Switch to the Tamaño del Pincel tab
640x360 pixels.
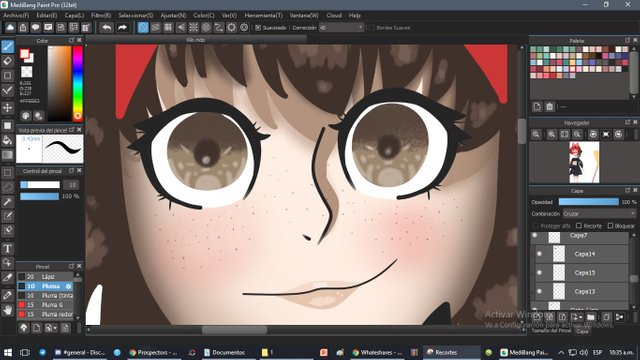click(551, 331)
